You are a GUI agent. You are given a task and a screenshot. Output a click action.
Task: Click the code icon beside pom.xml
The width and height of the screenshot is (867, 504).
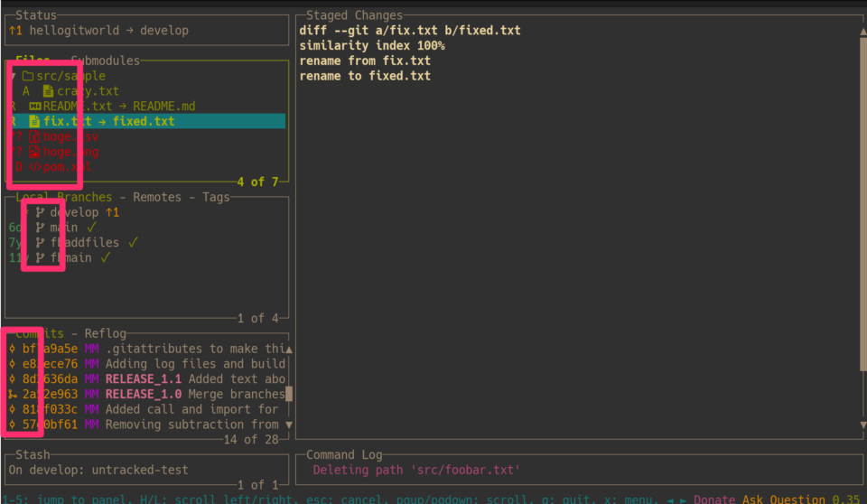(35, 166)
